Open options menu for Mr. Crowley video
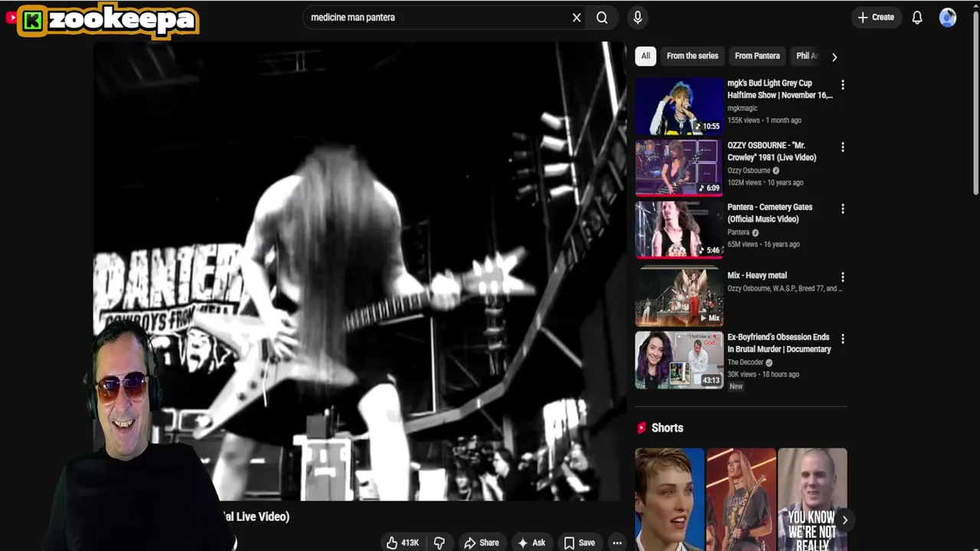 coord(842,147)
